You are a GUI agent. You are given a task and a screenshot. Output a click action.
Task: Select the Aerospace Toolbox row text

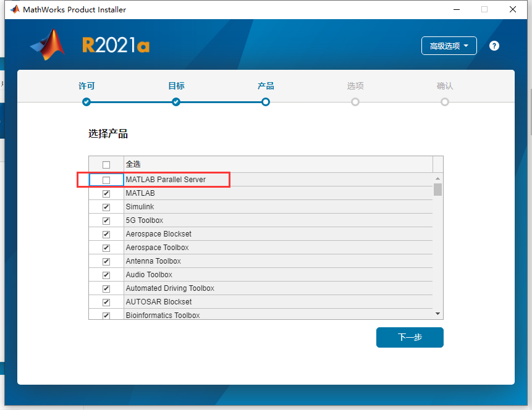coord(157,247)
